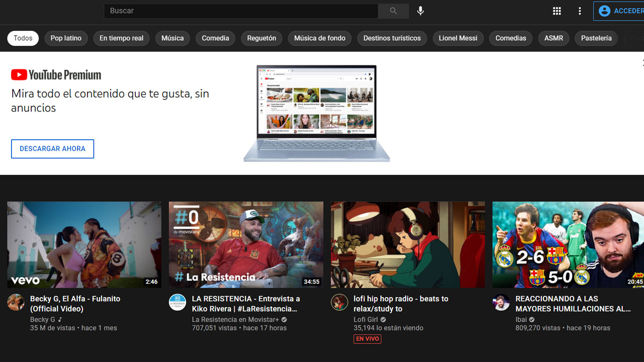The image size is (644, 362).
Task: Open the La Resistencia video thumbnail
Action: [x=246, y=245]
